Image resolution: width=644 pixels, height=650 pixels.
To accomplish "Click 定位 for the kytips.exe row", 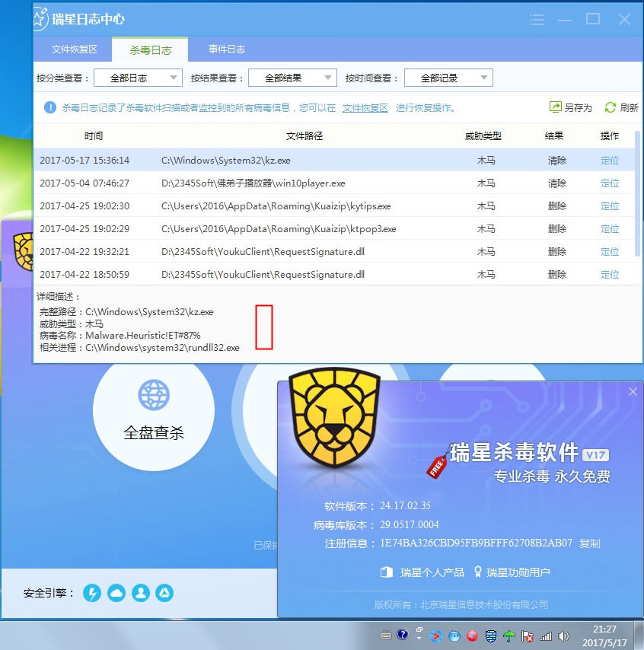I will click(610, 206).
